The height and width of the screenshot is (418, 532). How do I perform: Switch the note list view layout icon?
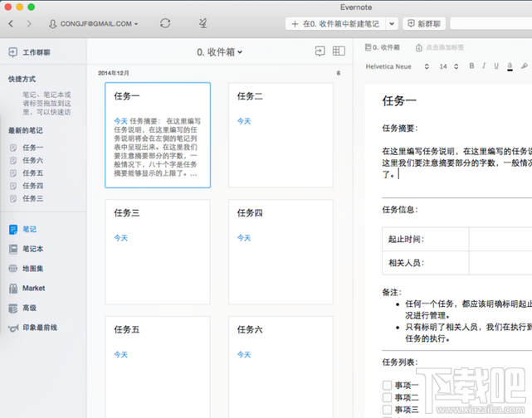click(339, 51)
